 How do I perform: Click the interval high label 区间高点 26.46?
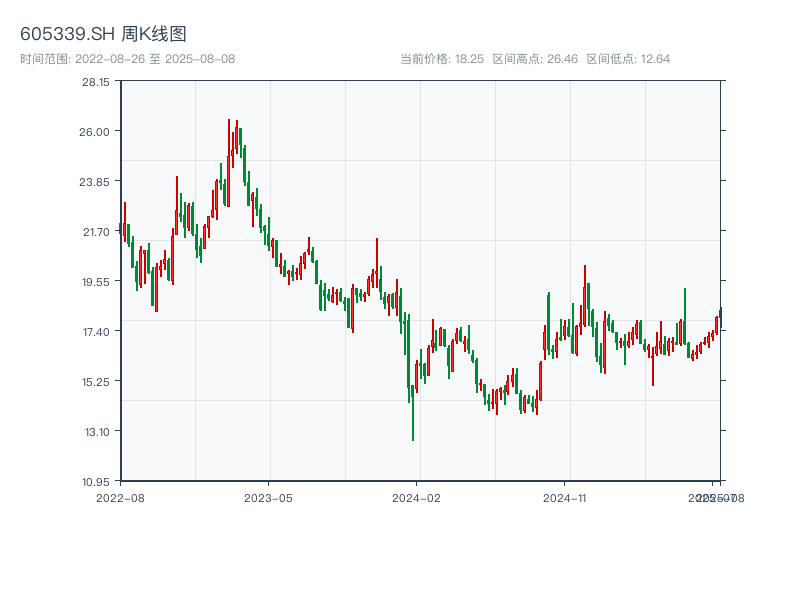[x=535, y=59]
